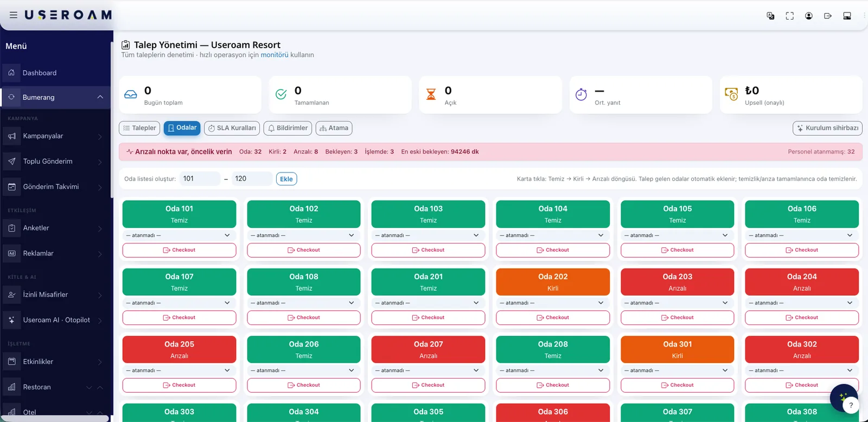Click the Gönderim Takvimi calendar icon
868x422 pixels.
(12, 187)
